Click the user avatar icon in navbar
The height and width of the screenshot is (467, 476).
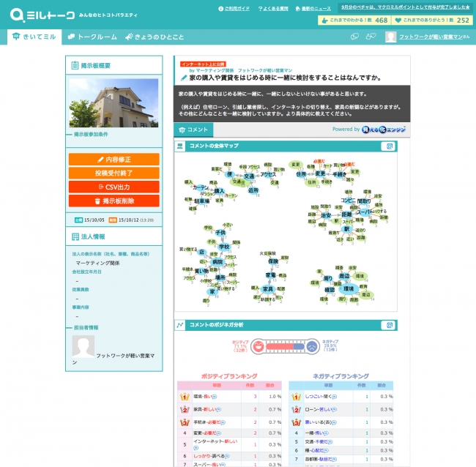pyautogui.click(x=391, y=37)
